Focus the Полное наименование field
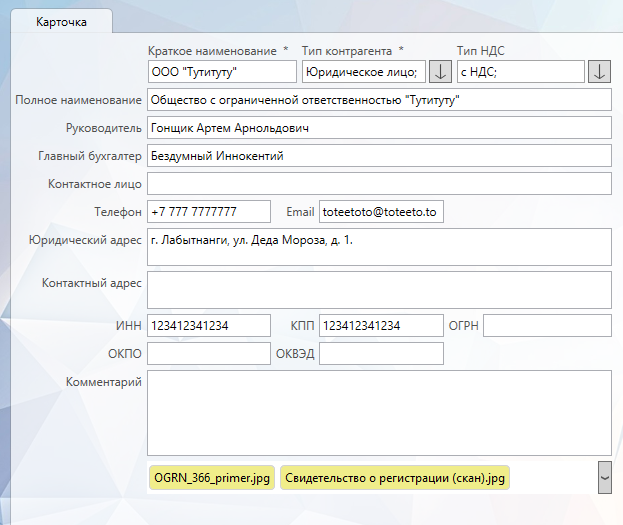623x525 pixels. (x=378, y=100)
